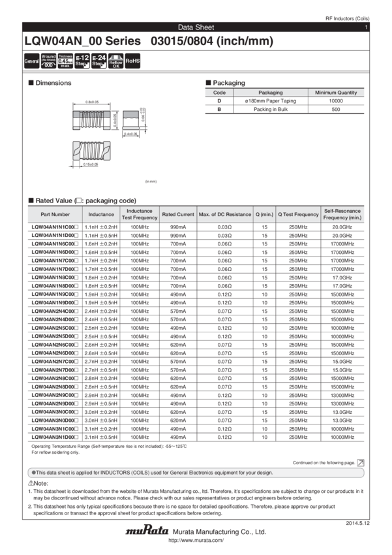The height and width of the screenshot is (555, 392).
Task: Click the muRata logo
Action: click(x=147, y=531)
